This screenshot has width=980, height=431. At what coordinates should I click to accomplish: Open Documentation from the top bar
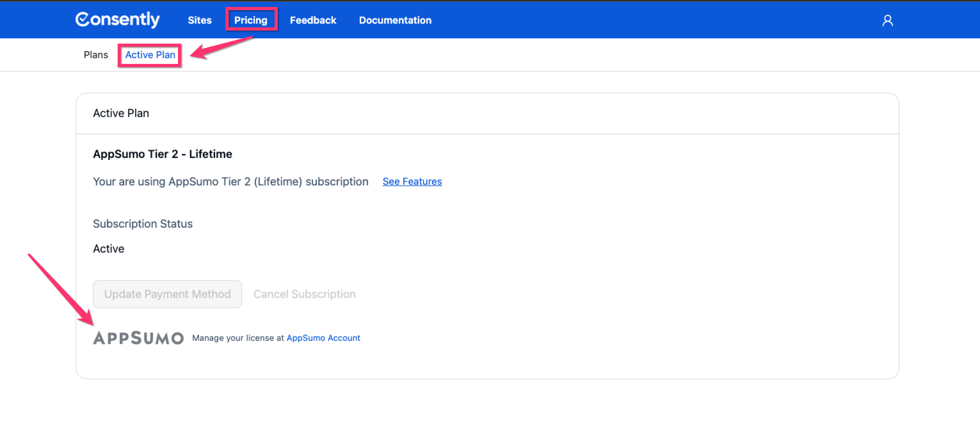point(395,20)
